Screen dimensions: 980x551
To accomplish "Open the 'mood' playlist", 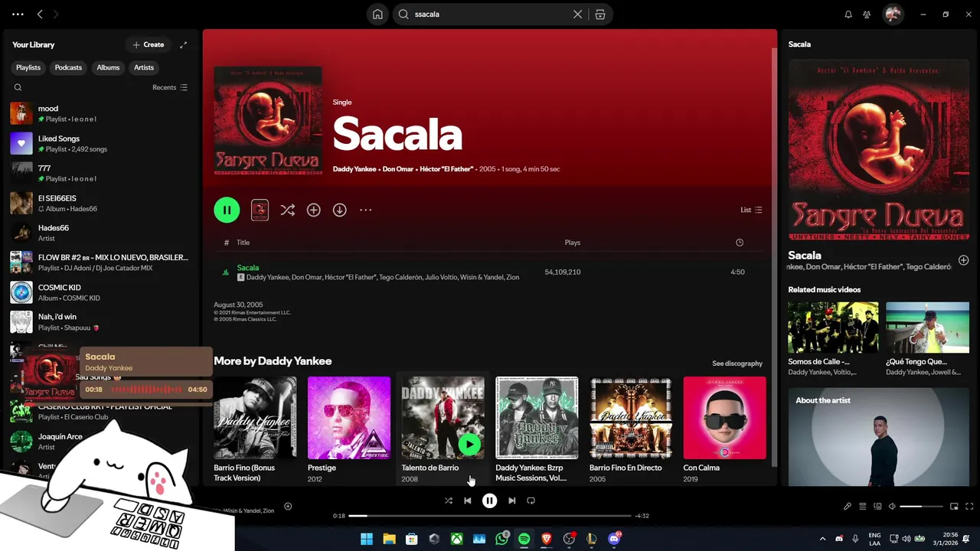I will 100,113.
